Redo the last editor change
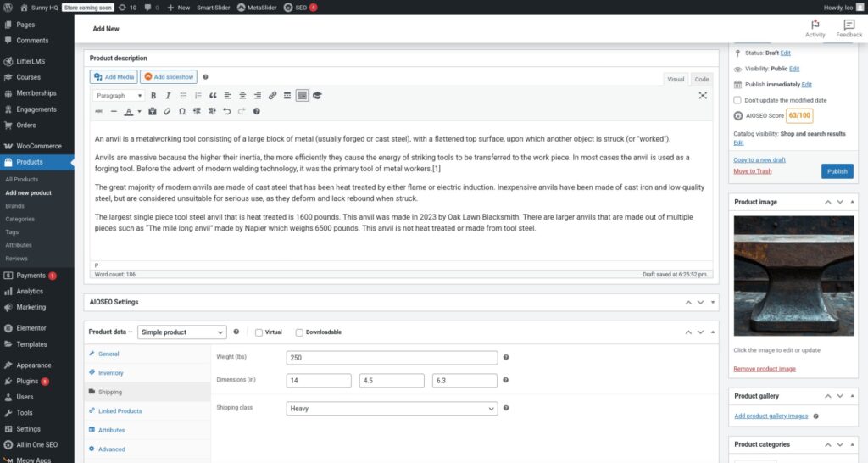This screenshot has width=868, height=463. coord(242,111)
